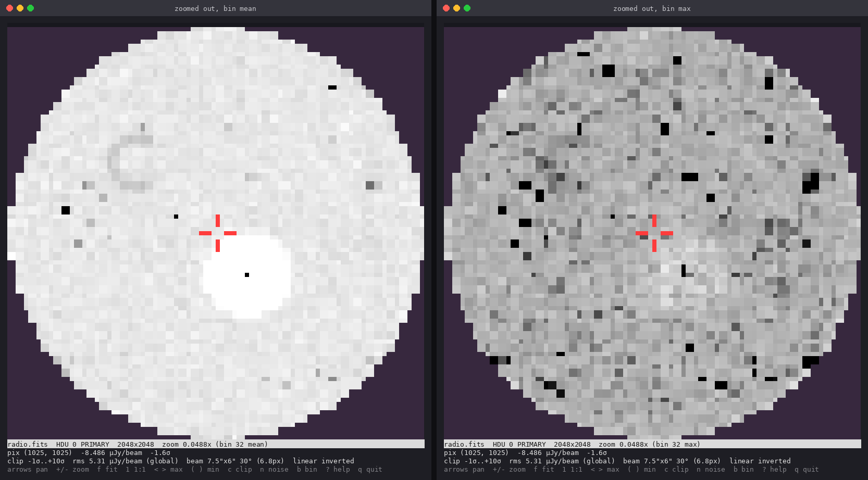Close the 'zoomed out, bin max' window
The width and height of the screenshot is (868, 480).
446,8
